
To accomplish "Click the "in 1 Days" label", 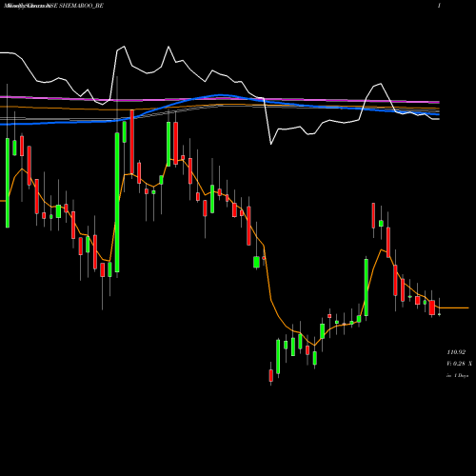I will [457, 375].
